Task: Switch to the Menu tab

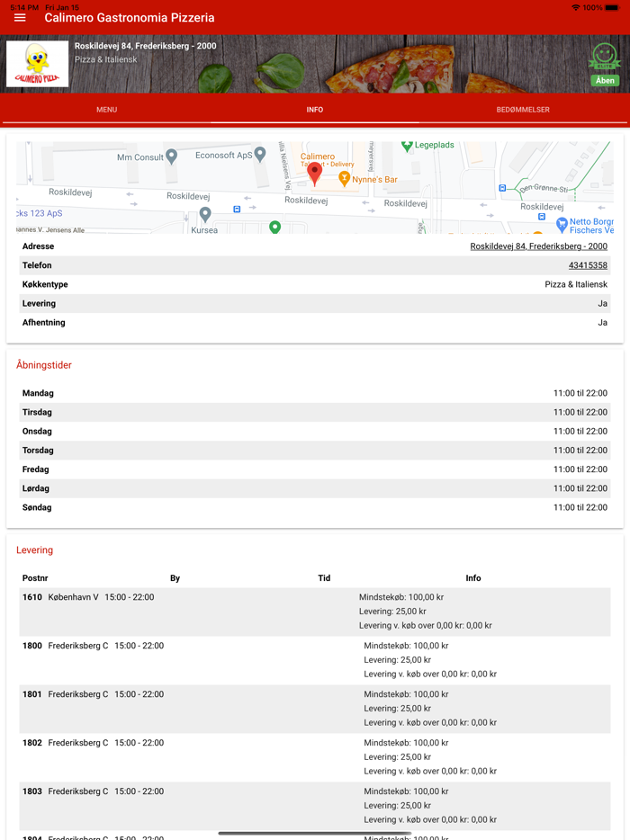Action: [106, 110]
